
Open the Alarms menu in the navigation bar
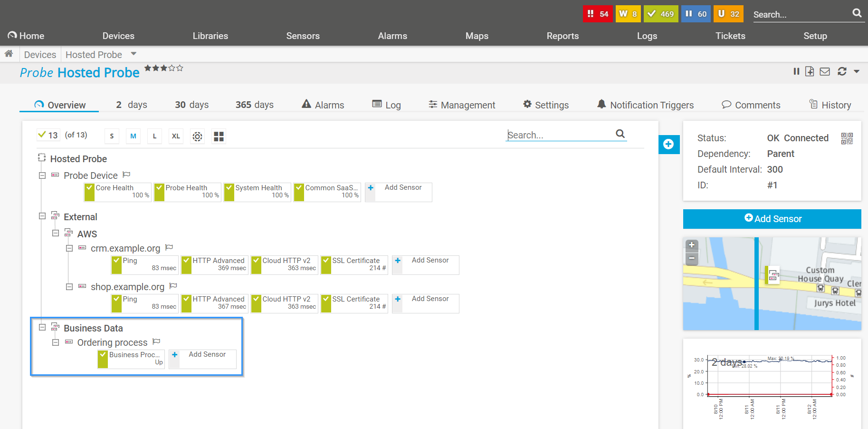coord(392,36)
